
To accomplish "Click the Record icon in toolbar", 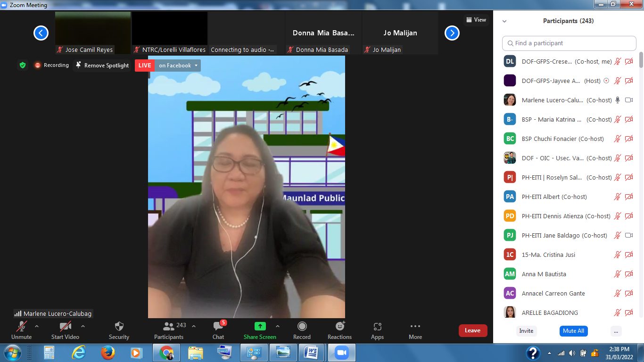I will (x=302, y=326).
